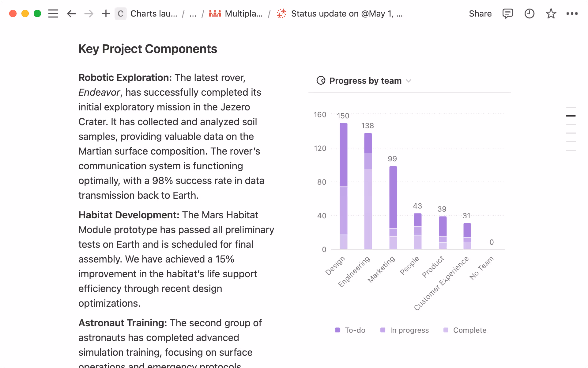Screen dimensions: 588x368
Task: Go back using the back arrow
Action: 71,13
